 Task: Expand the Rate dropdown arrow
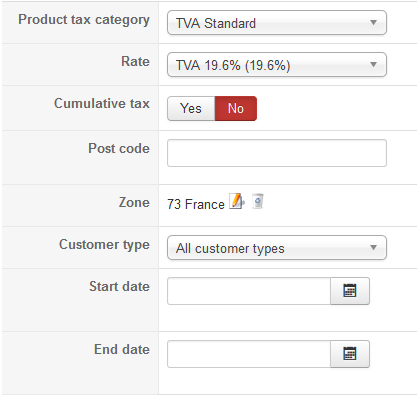[x=373, y=64]
